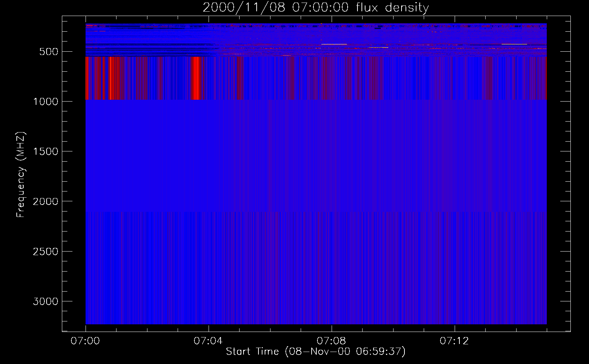Click the 07:08 time tick label
The image size is (589, 364).
click(x=331, y=341)
